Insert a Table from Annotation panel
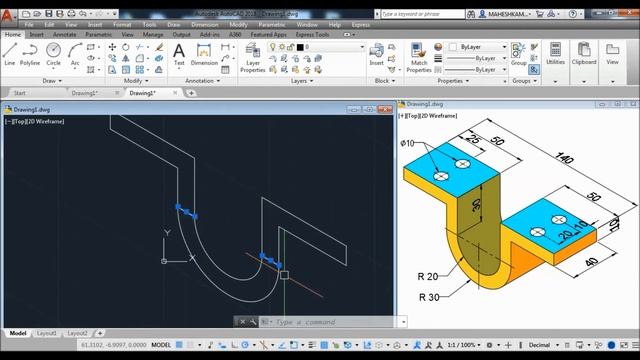640x360 pixels. [225, 70]
